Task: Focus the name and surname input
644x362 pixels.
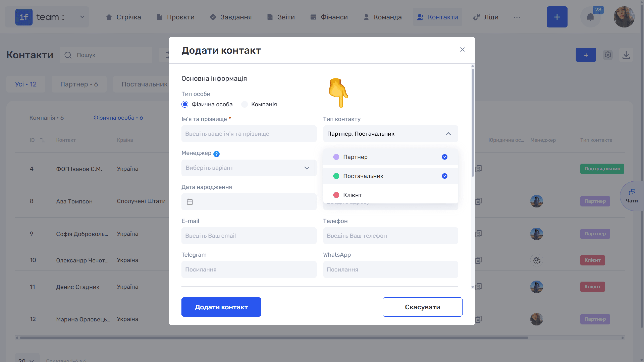Action: (249, 134)
